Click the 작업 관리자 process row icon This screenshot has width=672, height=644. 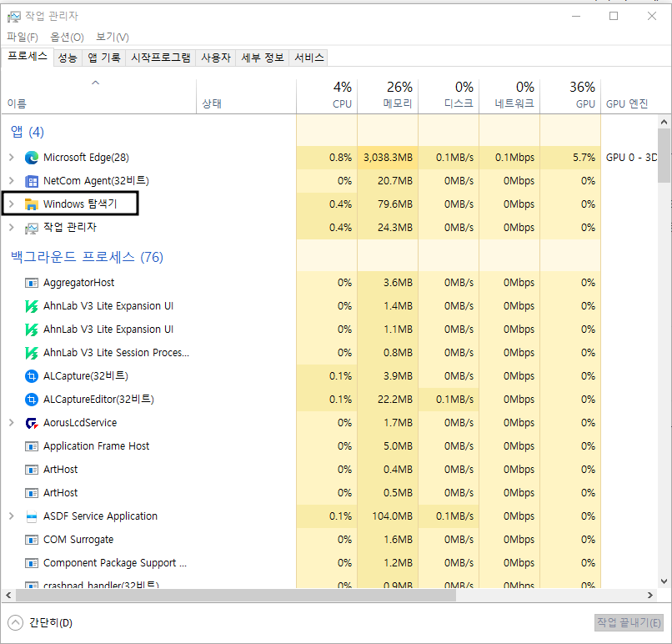click(x=32, y=228)
